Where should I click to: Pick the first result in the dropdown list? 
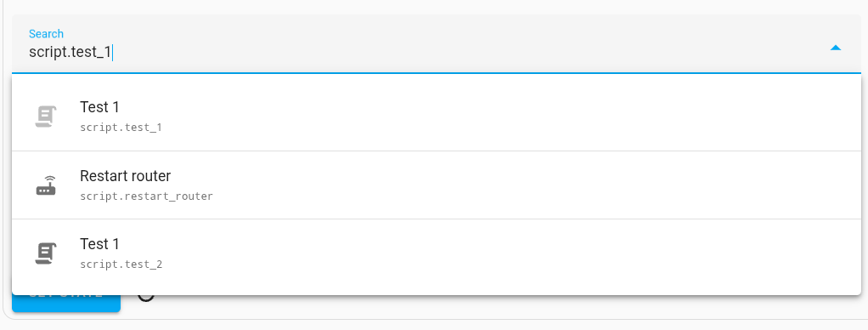pos(437,117)
